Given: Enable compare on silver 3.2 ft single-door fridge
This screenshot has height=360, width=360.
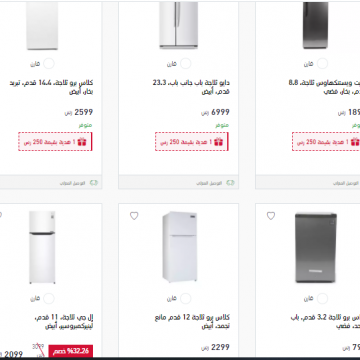Looking at the screenshot, I should pos(322,298).
